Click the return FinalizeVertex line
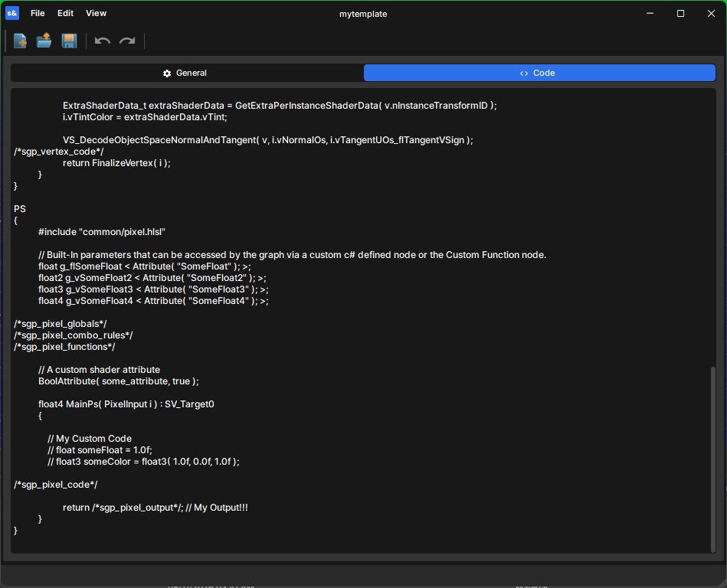 [x=117, y=162]
